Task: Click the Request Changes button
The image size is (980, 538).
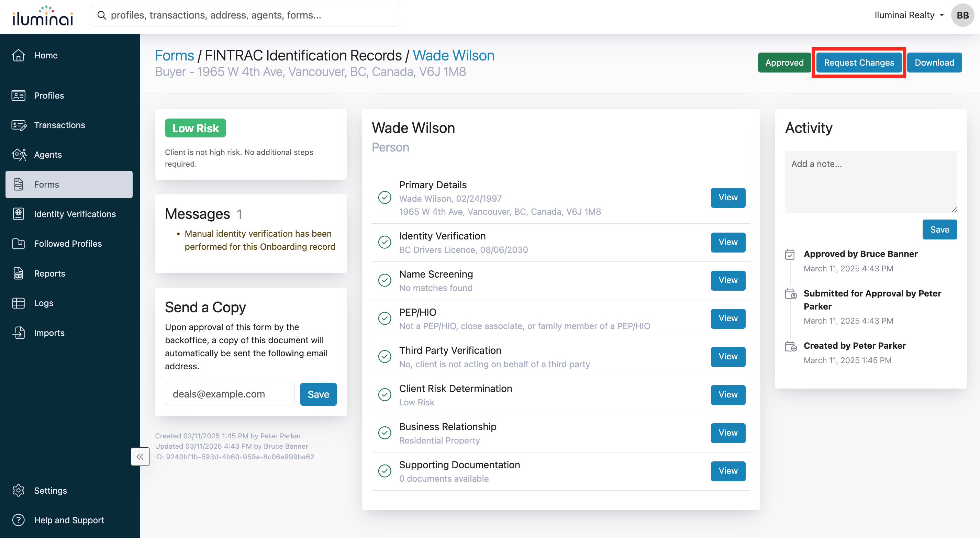Action: point(859,63)
